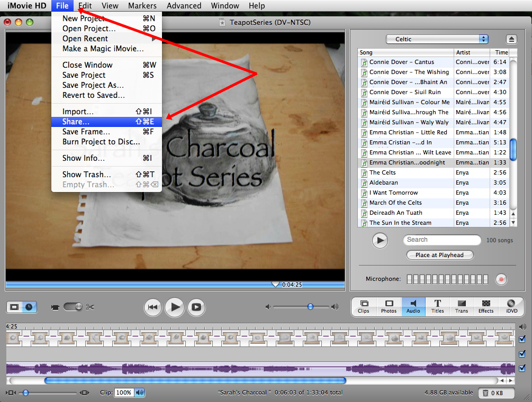This screenshot has height=402, width=532.
Task: Open the iMovie HD application menu
Action: [27, 6]
